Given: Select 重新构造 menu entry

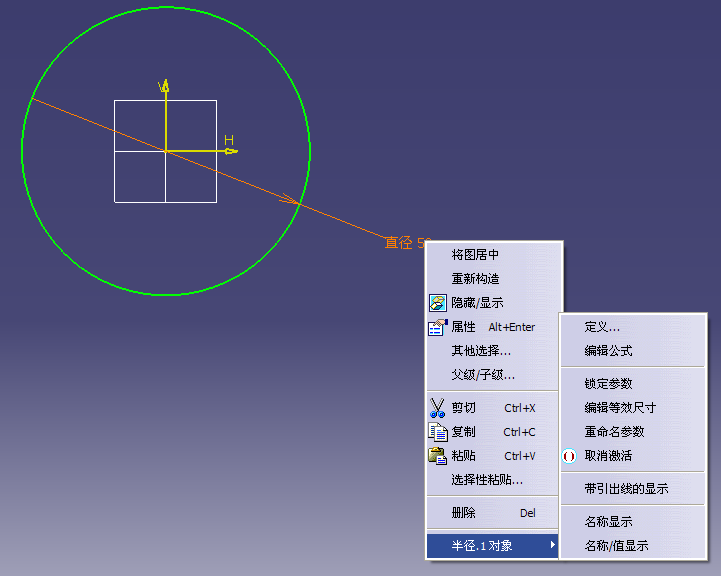Looking at the screenshot, I should click(x=475, y=279).
